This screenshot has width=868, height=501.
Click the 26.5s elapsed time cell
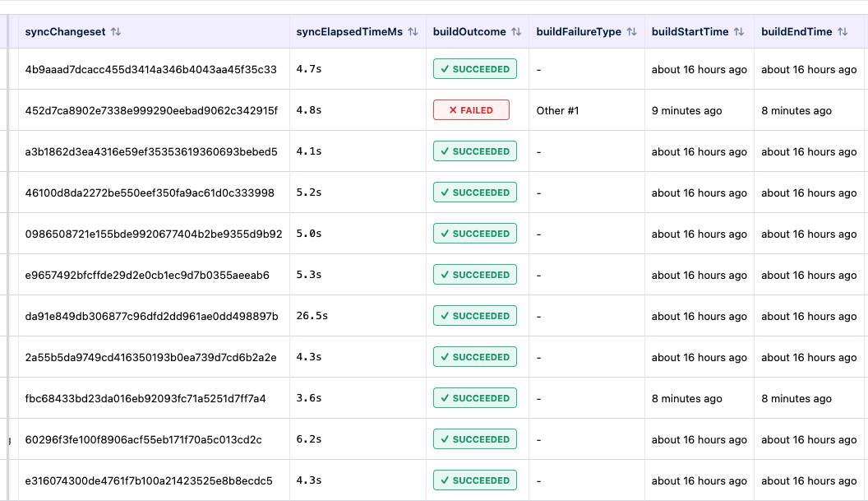pyautogui.click(x=311, y=315)
